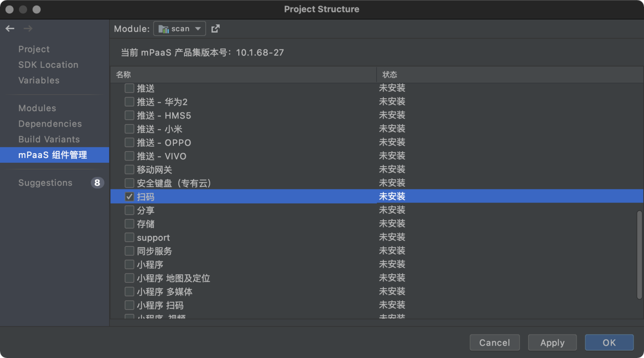Viewport: 644px width, 358px height.
Task: Tick the 小程序 checkbox
Action: point(129,264)
